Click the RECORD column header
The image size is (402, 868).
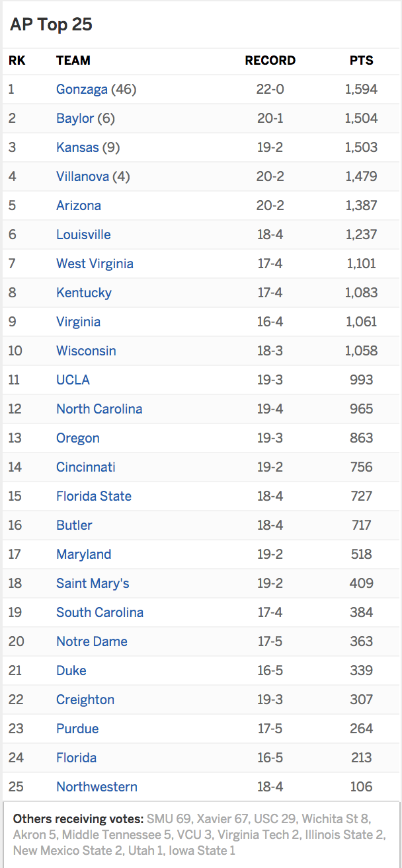pyautogui.click(x=270, y=60)
